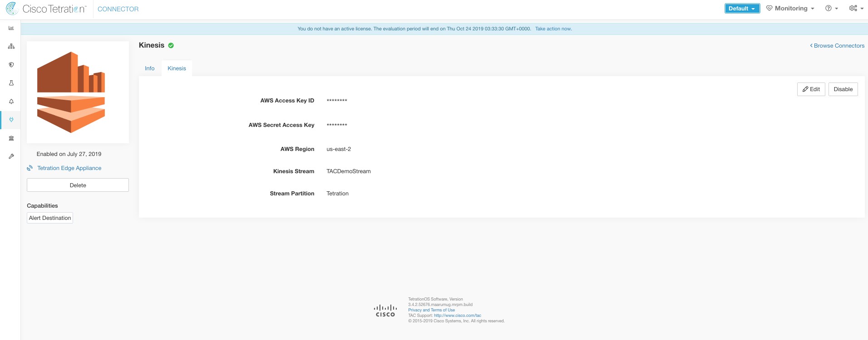This screenshot has height=340, width=868.
Task: Open the lab flask sidebar icon
Action: coord(11,83)
